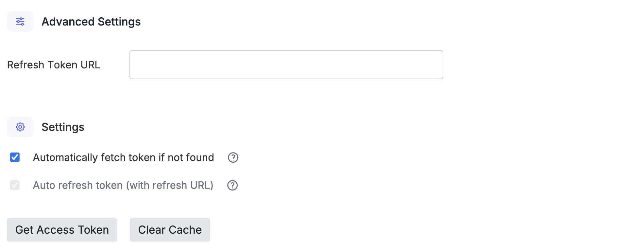Click the Settings section heading
Image resolution: width=644 pixels, height=252 pixels.
(x=63, y=127)
